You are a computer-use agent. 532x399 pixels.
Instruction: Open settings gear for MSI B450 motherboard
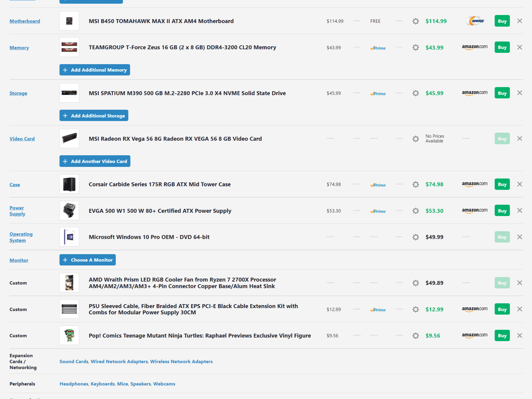point(416,21)
